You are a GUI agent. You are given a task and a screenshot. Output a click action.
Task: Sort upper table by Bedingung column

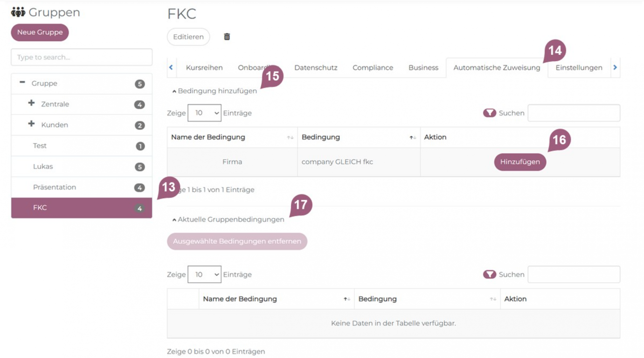413,137
